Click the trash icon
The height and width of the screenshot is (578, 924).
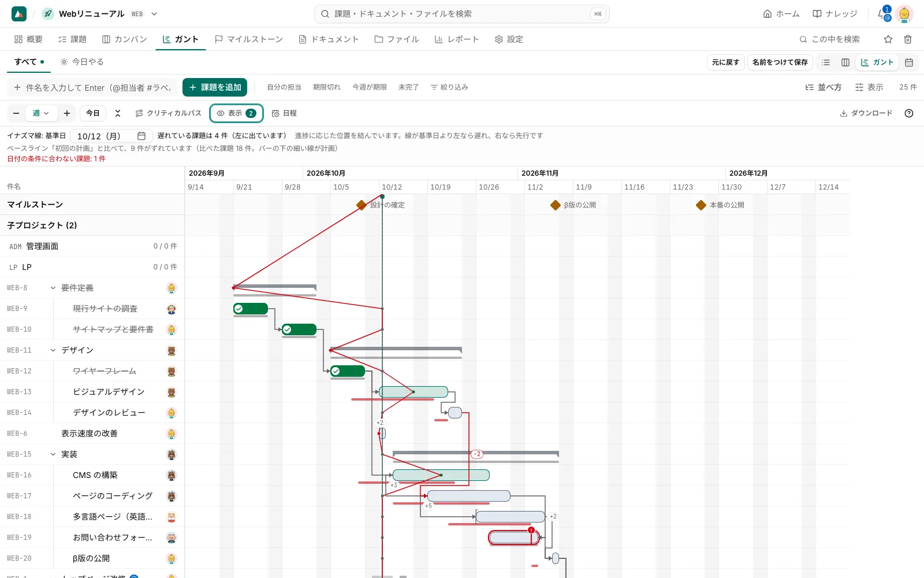908,39
